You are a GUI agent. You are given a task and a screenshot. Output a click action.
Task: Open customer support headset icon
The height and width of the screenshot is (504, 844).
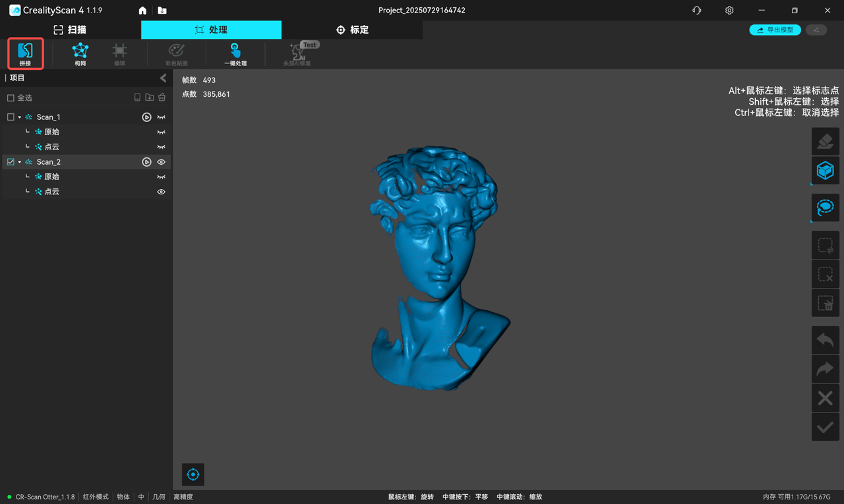[697, 11]
